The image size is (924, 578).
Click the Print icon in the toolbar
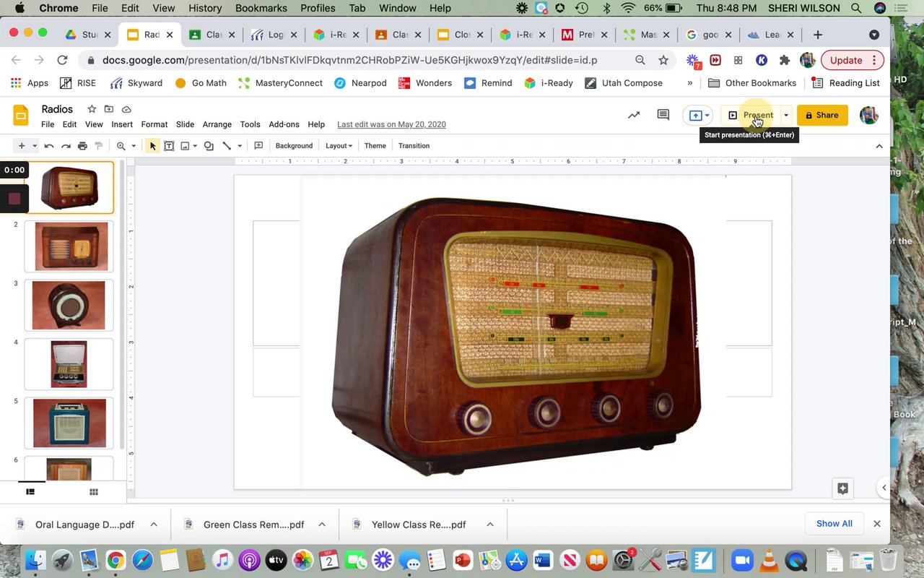(x=82, y=146)
